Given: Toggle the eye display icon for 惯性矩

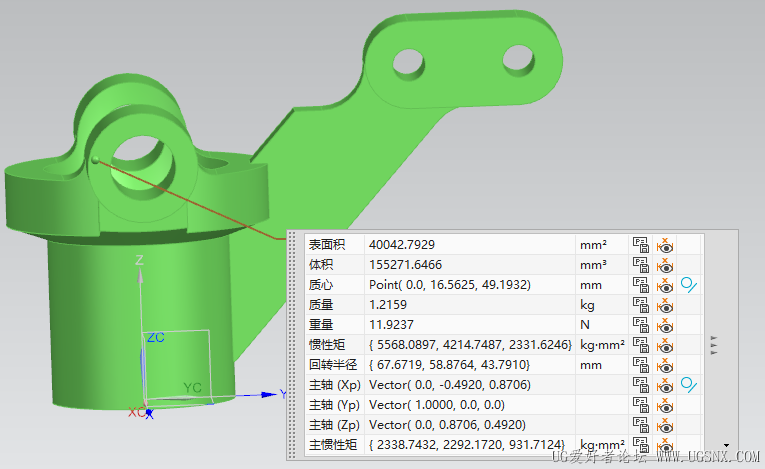Looking at the screenshot, I should pyautogui.click(x=664, y=345).
